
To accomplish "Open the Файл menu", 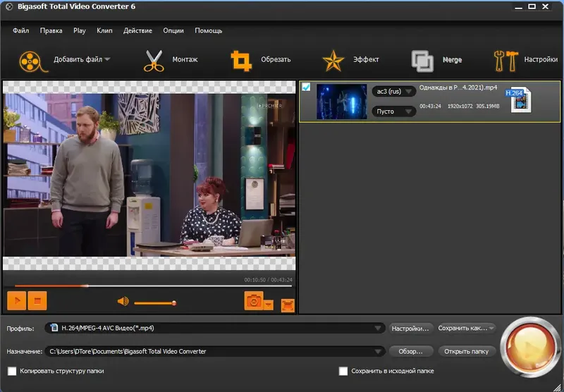I will pyautogui.click(x=21, y=30).
